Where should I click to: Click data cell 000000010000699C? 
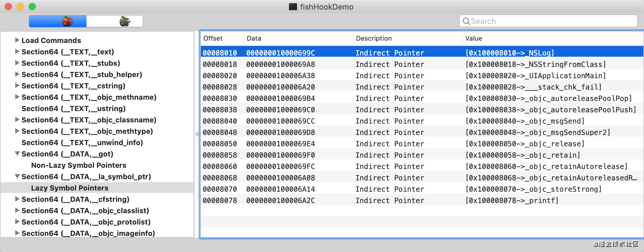[x=281, y=53]
